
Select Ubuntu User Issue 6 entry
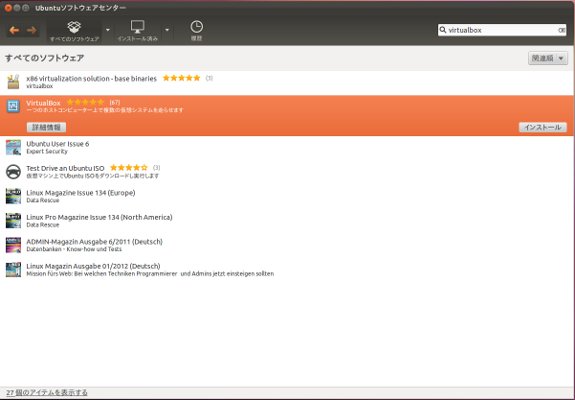[287, 147]
